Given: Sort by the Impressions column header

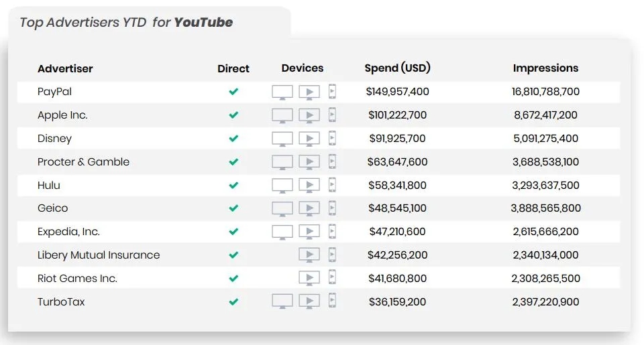Looking at the screenshot, I should (x=545, y=68).
